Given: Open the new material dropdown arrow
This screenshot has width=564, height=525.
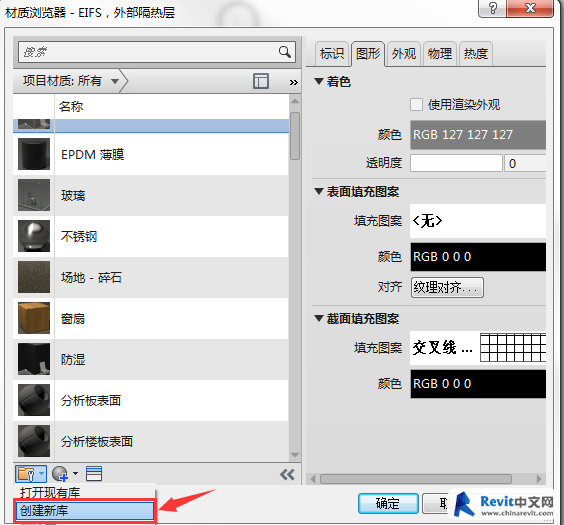Looking at the screenshot, I should (75, 474).
